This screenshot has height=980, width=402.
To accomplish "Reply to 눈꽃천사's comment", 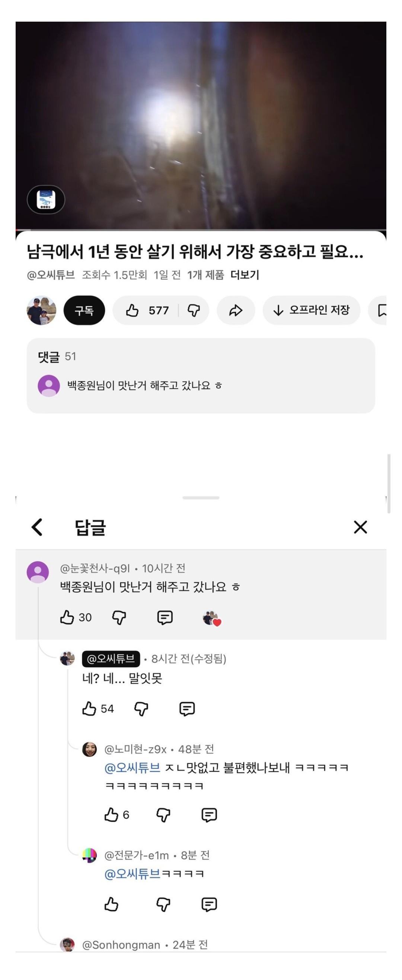I will point(165,617).
